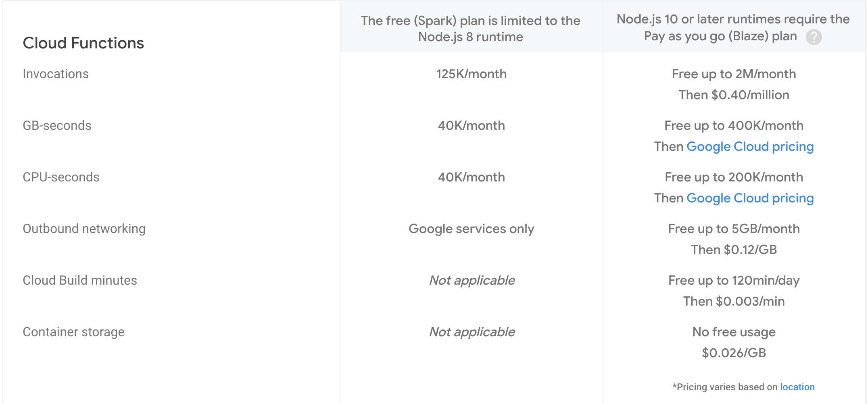Open Google Cloud pricing link for CPU-seconds
Viewport: 868px width, 404px height.
click(x=750, y=198)
